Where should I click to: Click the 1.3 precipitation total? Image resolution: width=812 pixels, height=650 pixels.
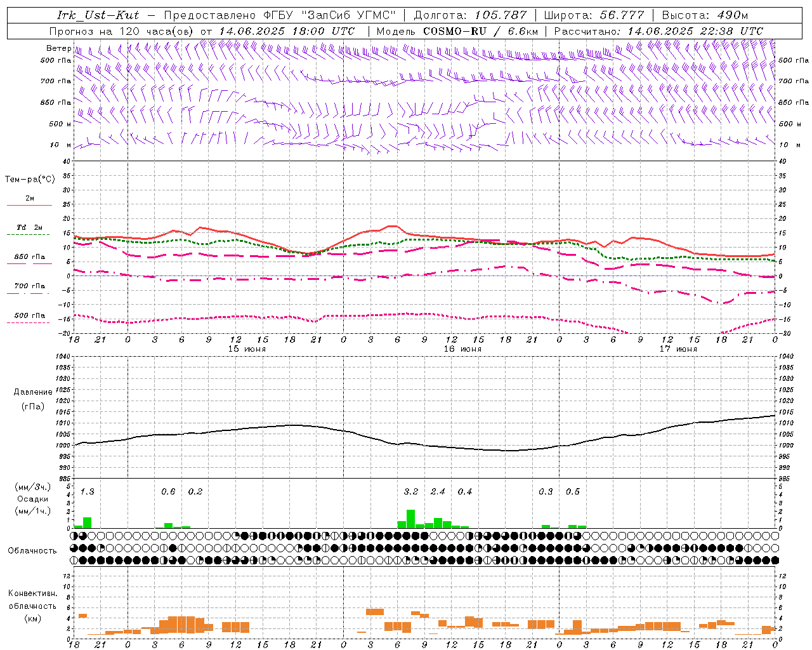point(87,492)
